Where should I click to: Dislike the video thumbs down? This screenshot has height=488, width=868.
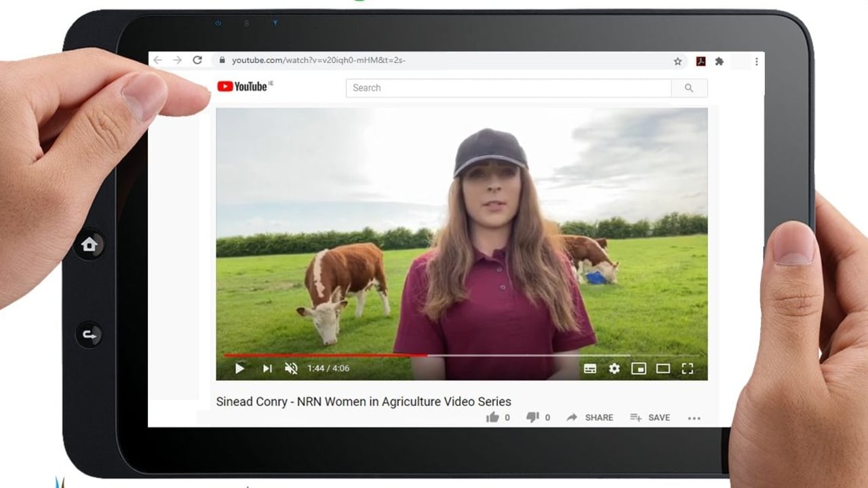pyautogui.click(x=532, y=418)
